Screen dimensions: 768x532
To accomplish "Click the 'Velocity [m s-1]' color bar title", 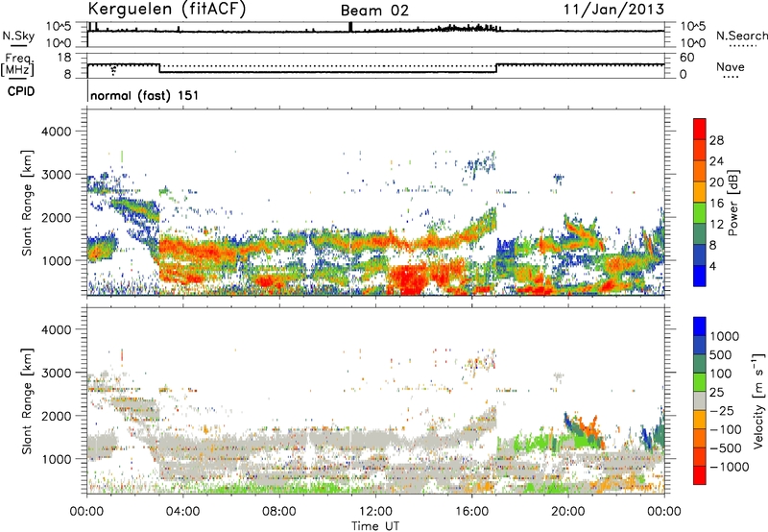I will pos(758,400).
